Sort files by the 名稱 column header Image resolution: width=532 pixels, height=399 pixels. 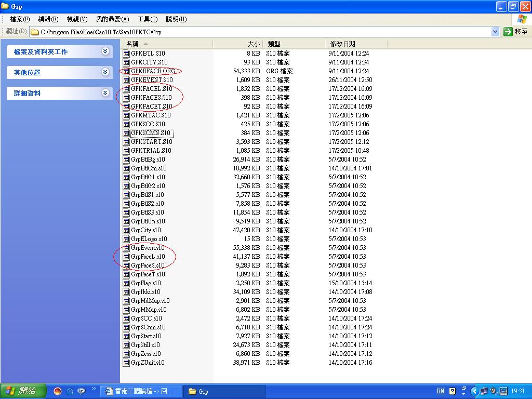167,44
